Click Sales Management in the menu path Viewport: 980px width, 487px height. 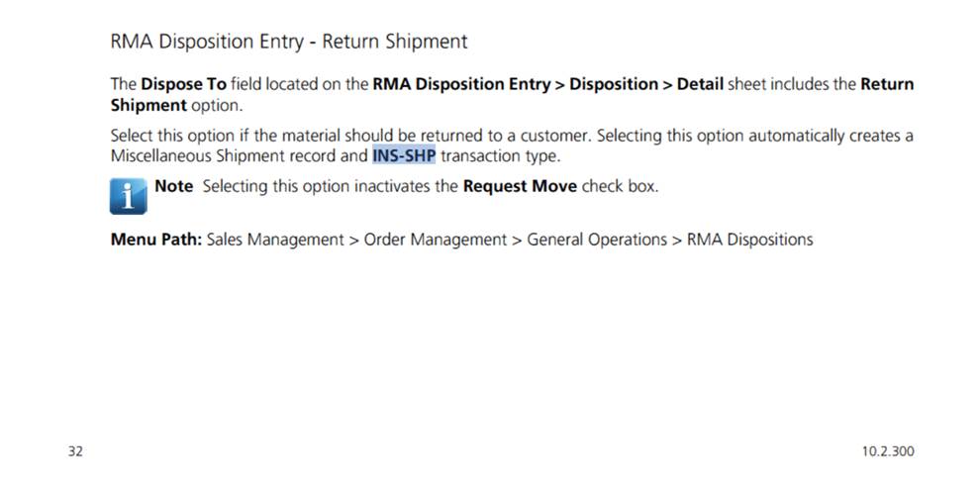point(275,240)
